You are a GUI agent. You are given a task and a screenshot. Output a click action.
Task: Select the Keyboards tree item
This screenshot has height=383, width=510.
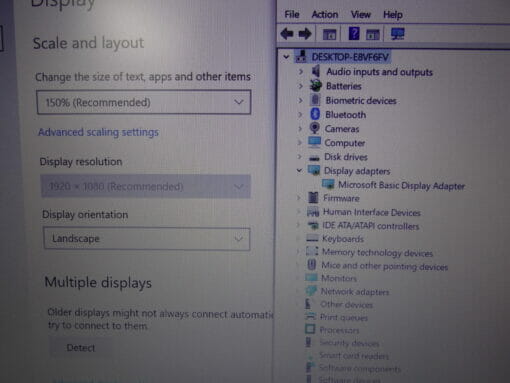pos(343,239)
